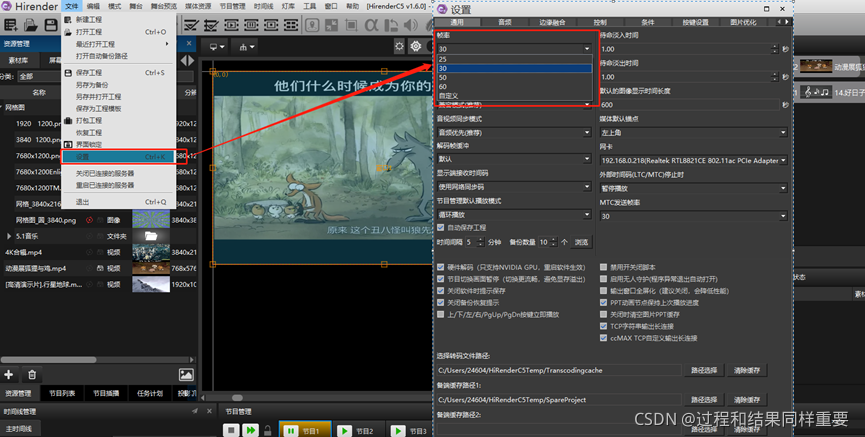Image resolution: width=865 pixels, height=437 pixels.
Task: Enable the 禁用开关闭脚本 checkbox
Action: tap(604, 267)
